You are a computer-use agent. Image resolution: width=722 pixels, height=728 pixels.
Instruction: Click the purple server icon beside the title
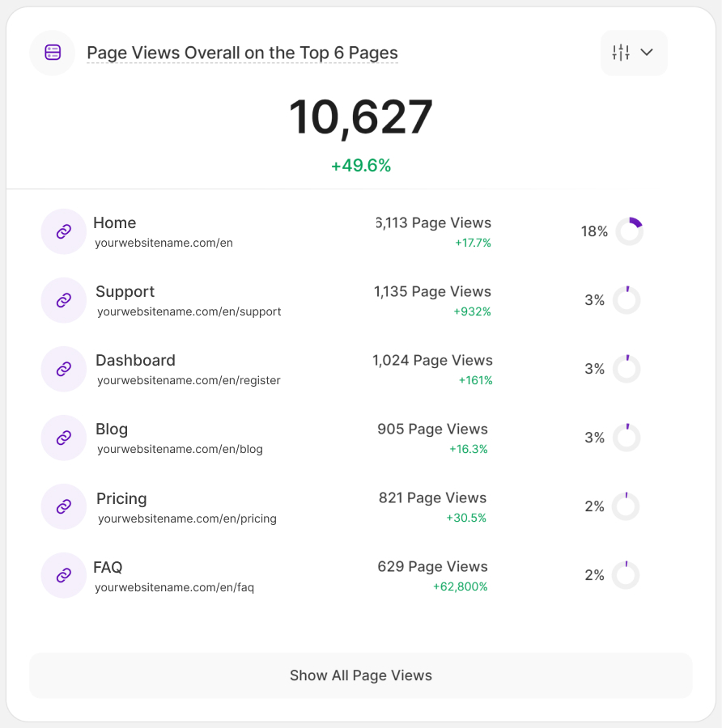(53, 53)
